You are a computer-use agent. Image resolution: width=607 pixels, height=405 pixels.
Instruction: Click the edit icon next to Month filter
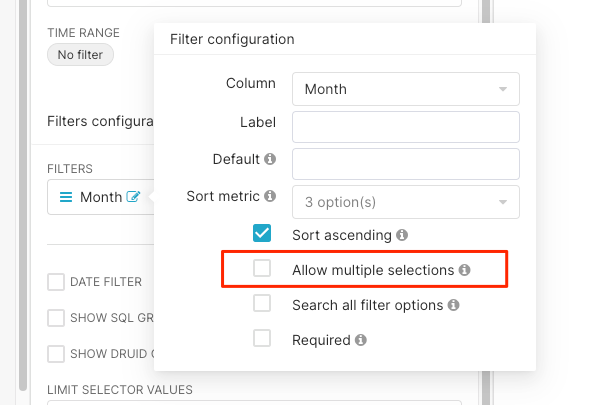(133, 197)
